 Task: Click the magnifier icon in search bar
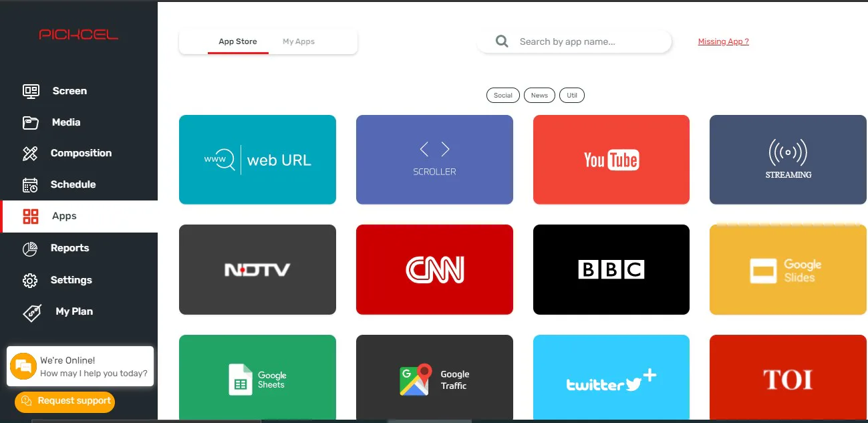click(x=502, y=41)
